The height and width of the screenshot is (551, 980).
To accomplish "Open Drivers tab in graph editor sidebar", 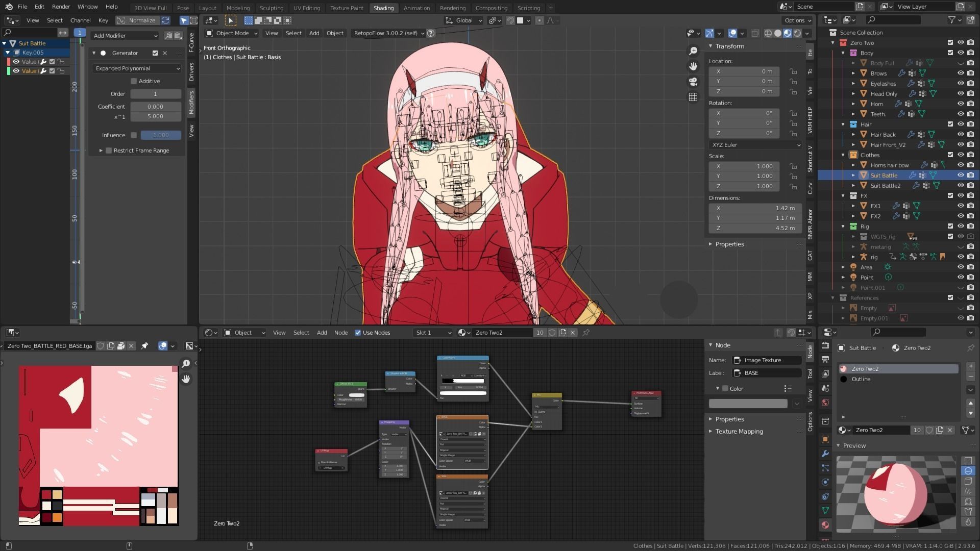I will [x=191, y=72].
